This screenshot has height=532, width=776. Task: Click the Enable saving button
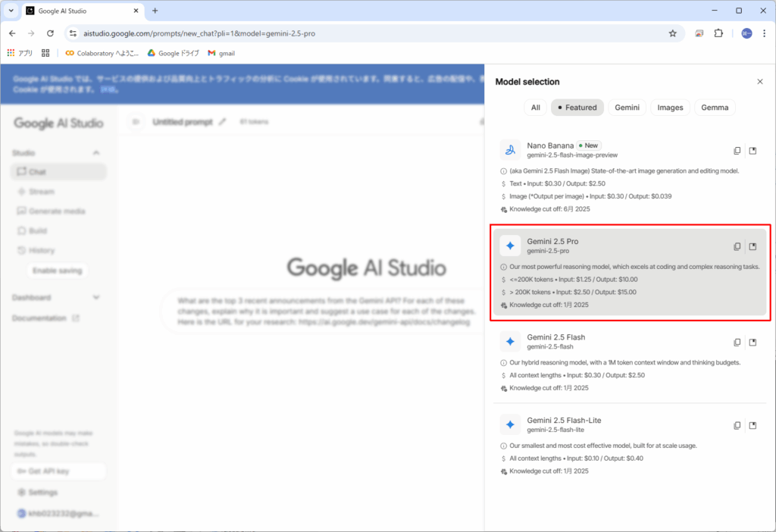point(57,271)
